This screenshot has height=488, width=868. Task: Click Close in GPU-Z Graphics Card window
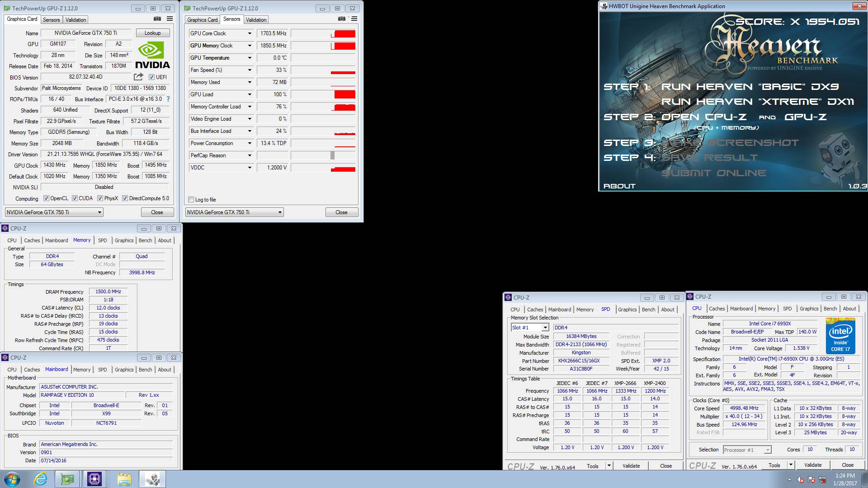(x=157, y=212)
